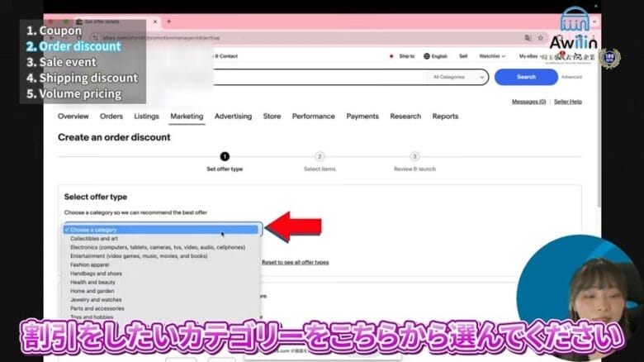The width and height of the screenshot is (644, 362).
Task: Click step 2 Select items
Action: coord(320,162)
